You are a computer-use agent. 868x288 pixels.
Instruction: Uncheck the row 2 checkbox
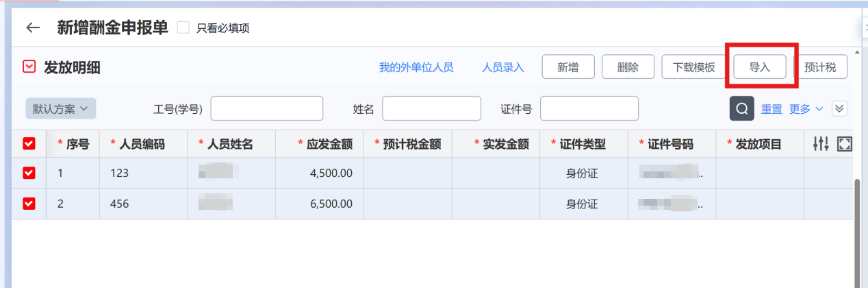click(29, 204)
